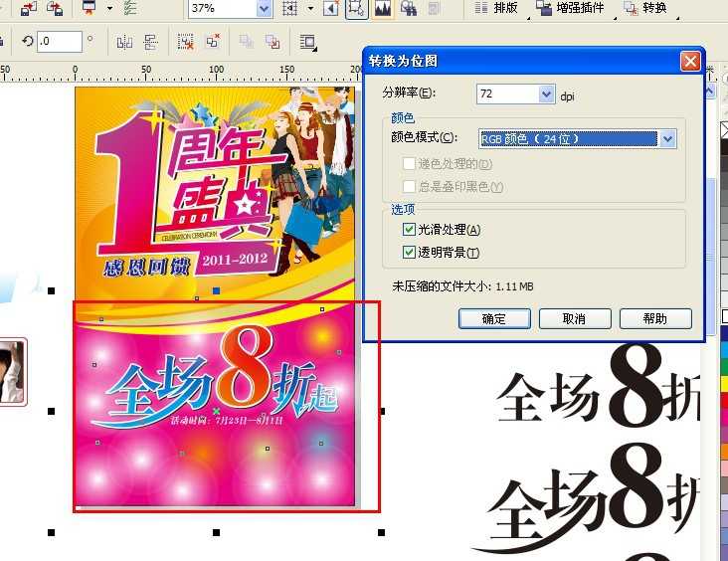Open the 排版 toolbar menu
728x561 pixels.
[496, 7]
